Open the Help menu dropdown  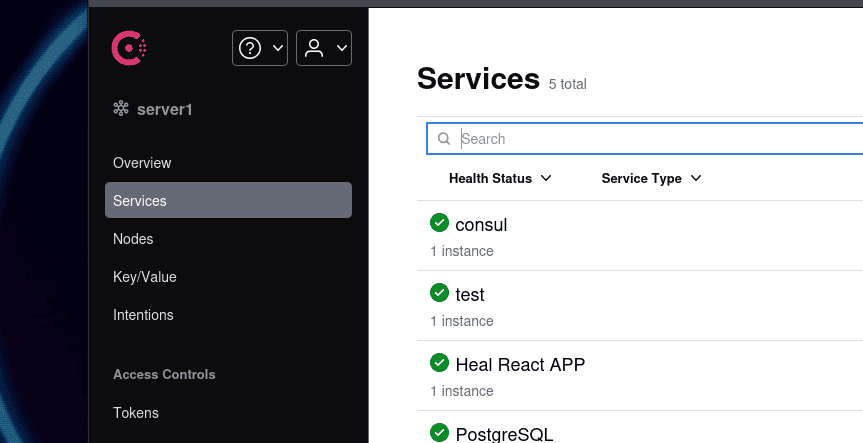(260, 48)
